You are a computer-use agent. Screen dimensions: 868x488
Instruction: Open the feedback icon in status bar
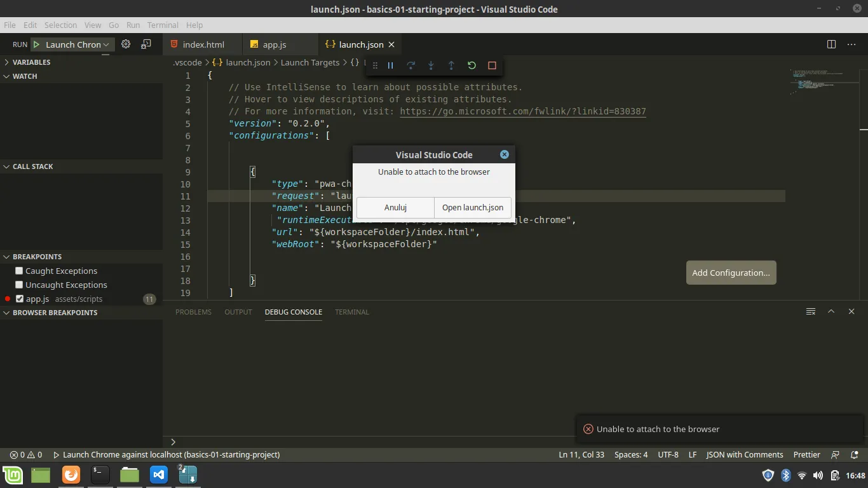coord(836,455)
